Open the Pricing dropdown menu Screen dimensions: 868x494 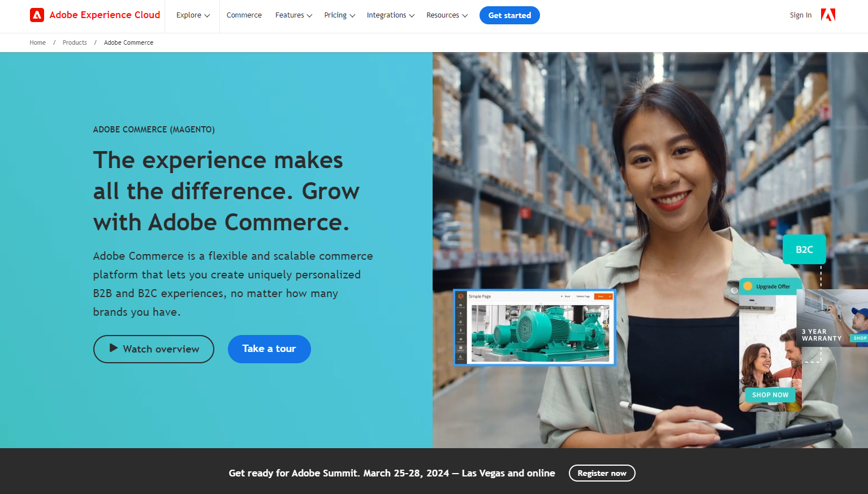click(x=339, y=15)
